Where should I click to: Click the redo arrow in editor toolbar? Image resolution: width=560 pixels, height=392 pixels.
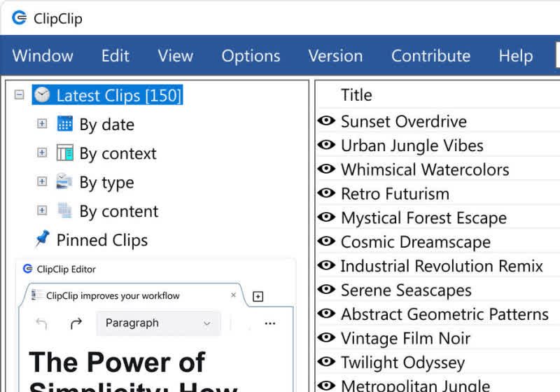coord(76,323)
